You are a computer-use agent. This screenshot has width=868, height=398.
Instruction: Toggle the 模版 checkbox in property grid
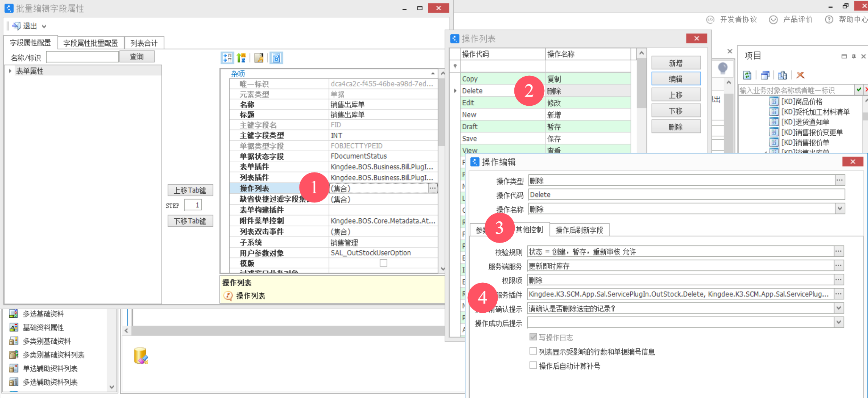[x=383, y=263]
